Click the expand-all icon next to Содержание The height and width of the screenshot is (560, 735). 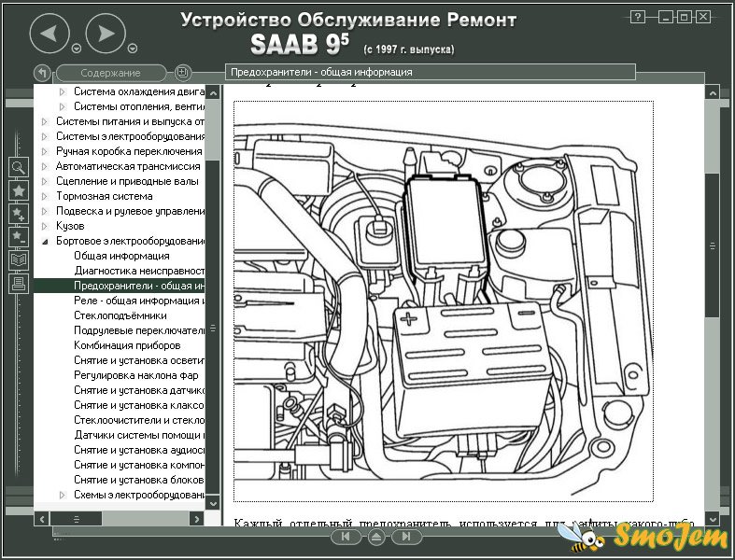coord(182,72)
